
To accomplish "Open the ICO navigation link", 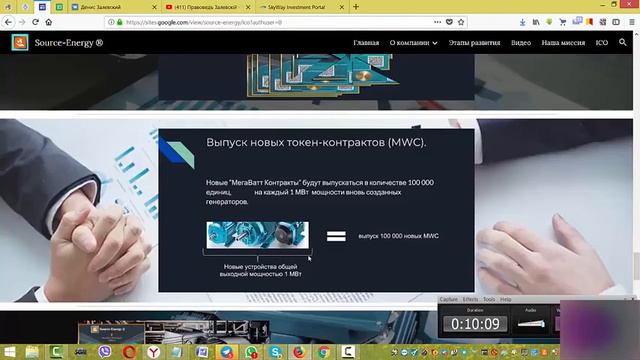I will pyautogui.click(x=602, y=42).
